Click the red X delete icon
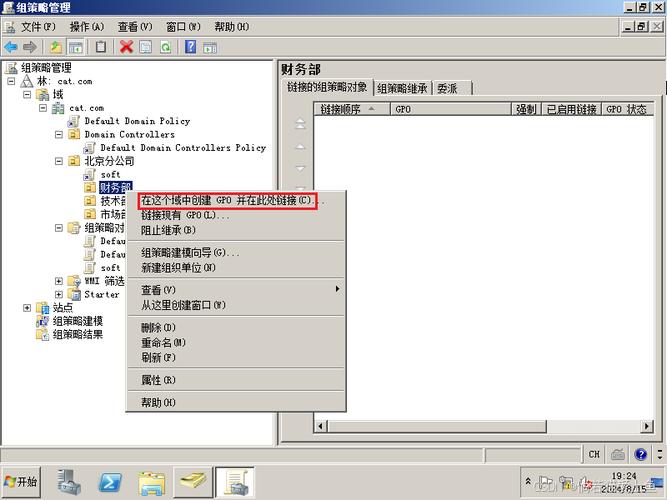This screenshot has width=667, height=500. 126,47
